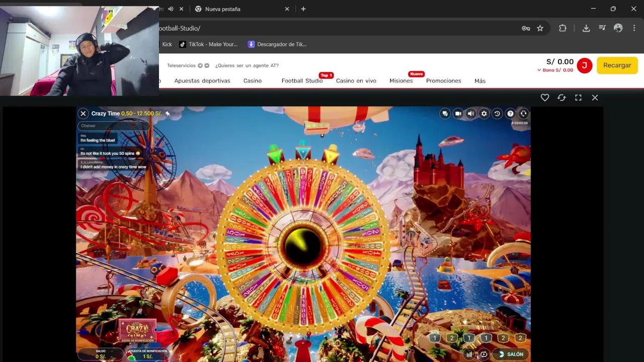Click ¿Quieres ser un agente AT? link
Image resolution: width=644 pixels, height=362 pixels.
247,65
